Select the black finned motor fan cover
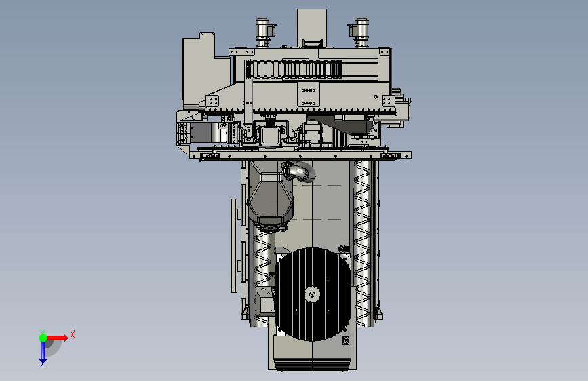 [313, 294]
